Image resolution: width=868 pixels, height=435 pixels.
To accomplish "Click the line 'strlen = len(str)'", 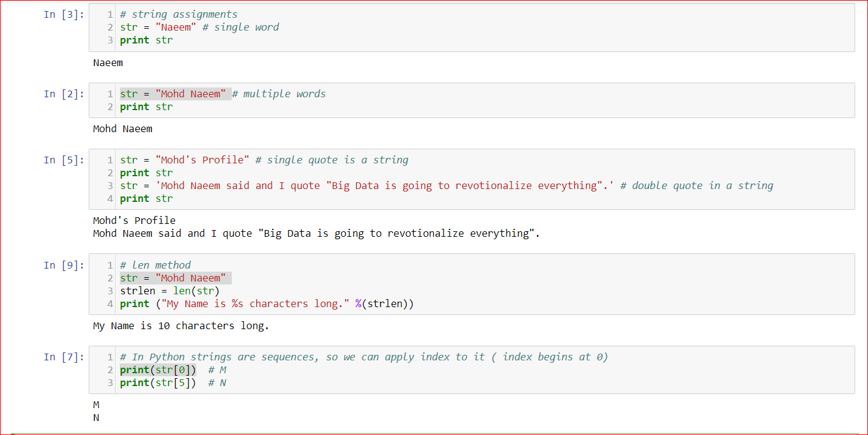I will coord(169,291).
